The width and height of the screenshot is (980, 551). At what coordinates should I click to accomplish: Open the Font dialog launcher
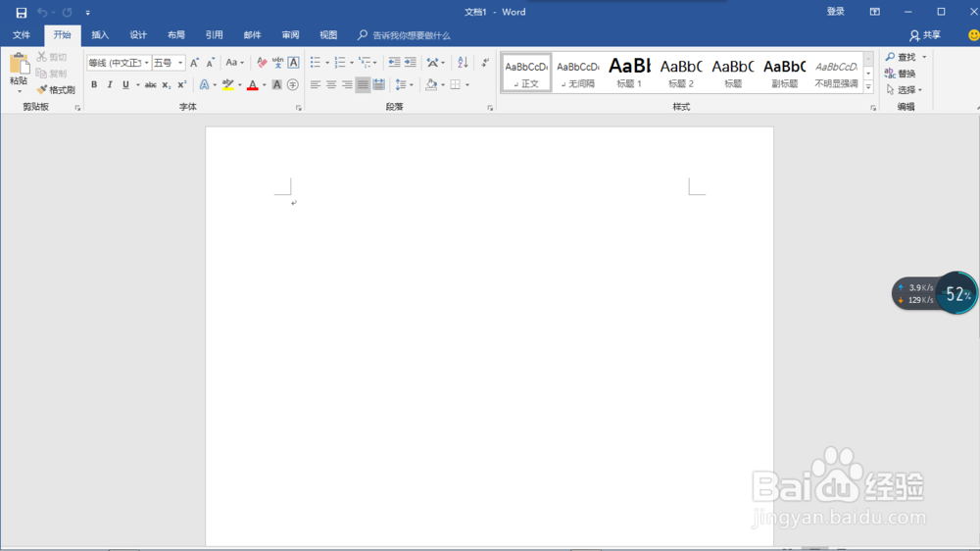coord(299,108)
